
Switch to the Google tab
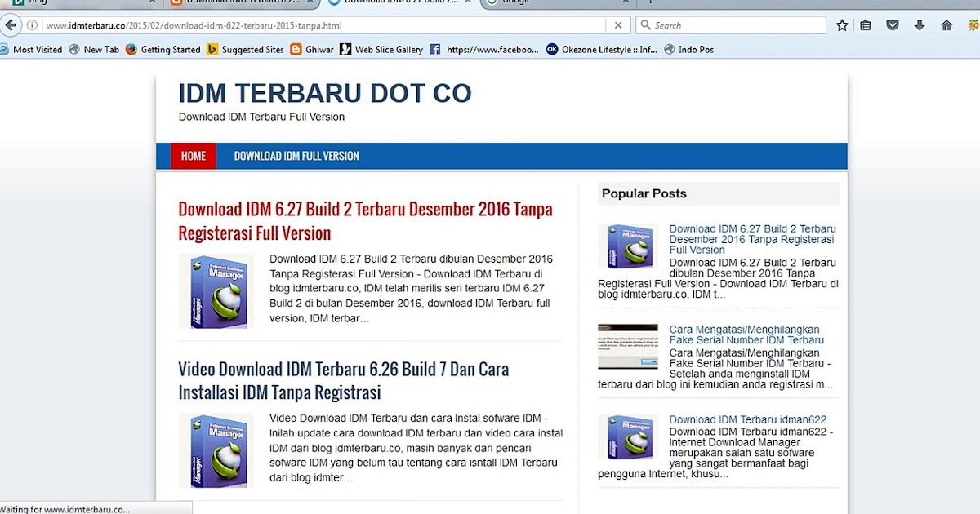point(558,3)
